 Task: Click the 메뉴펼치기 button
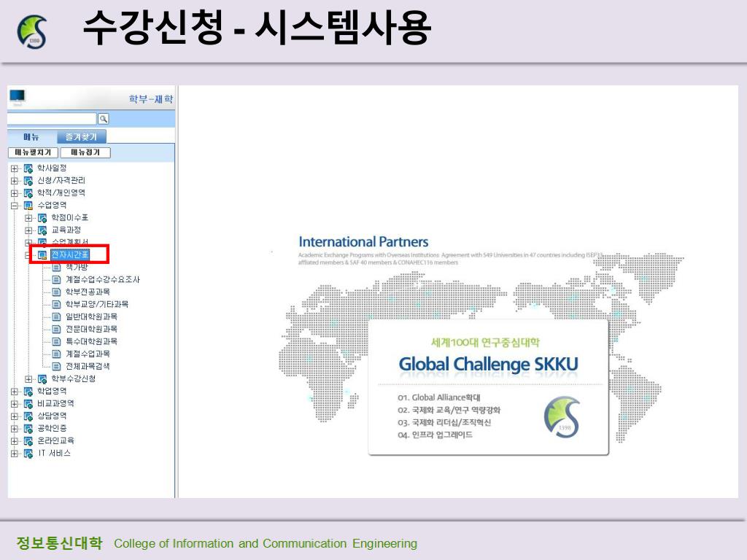[33, 152]
